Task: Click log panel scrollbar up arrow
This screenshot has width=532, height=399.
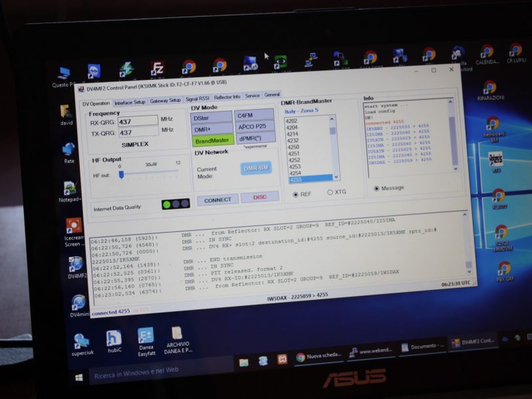Action: pyautogui.click(x=464, y=215)
